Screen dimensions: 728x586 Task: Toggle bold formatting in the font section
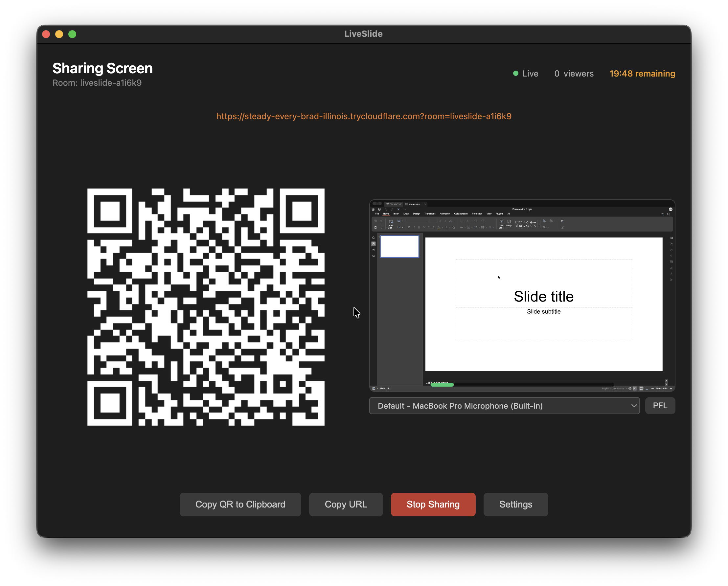click(x=409, y=227)
